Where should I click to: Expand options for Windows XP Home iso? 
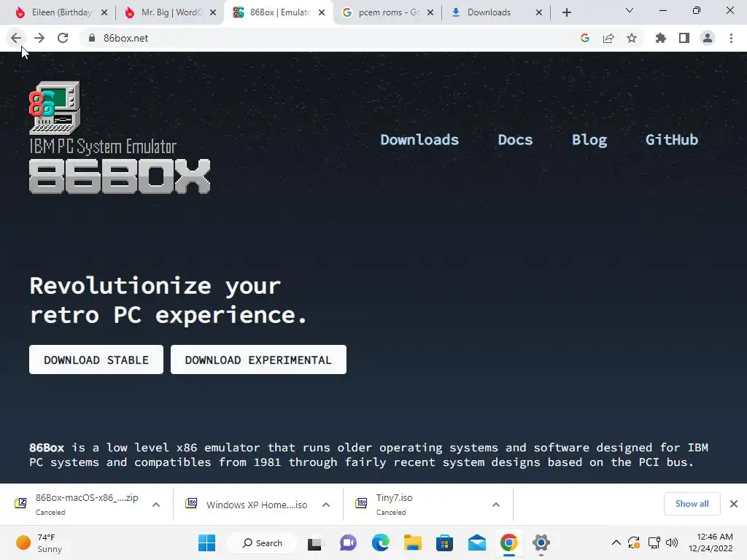coord(326,505)
